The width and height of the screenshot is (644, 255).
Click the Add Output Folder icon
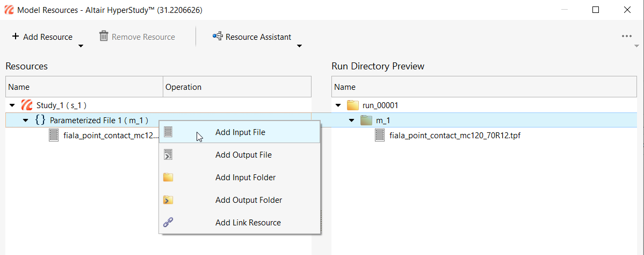(168, 200)
